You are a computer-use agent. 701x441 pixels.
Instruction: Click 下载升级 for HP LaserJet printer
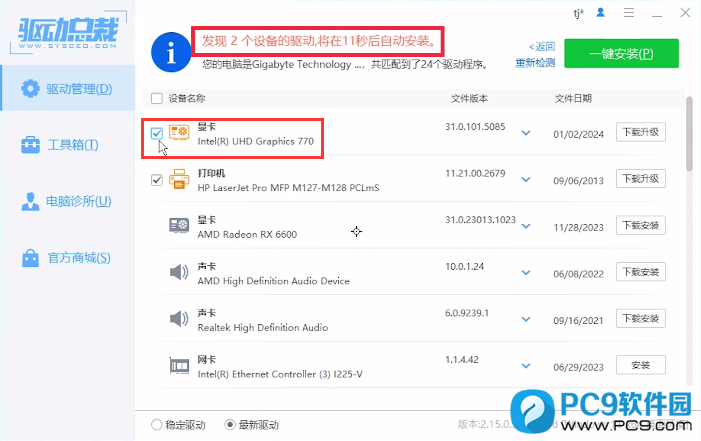point(641,178)
